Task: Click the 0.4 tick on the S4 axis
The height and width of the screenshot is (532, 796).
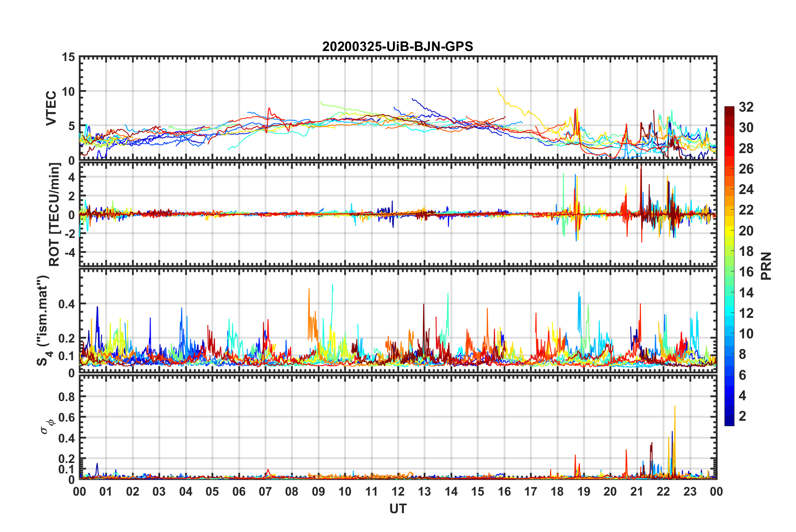Action: 67,304
